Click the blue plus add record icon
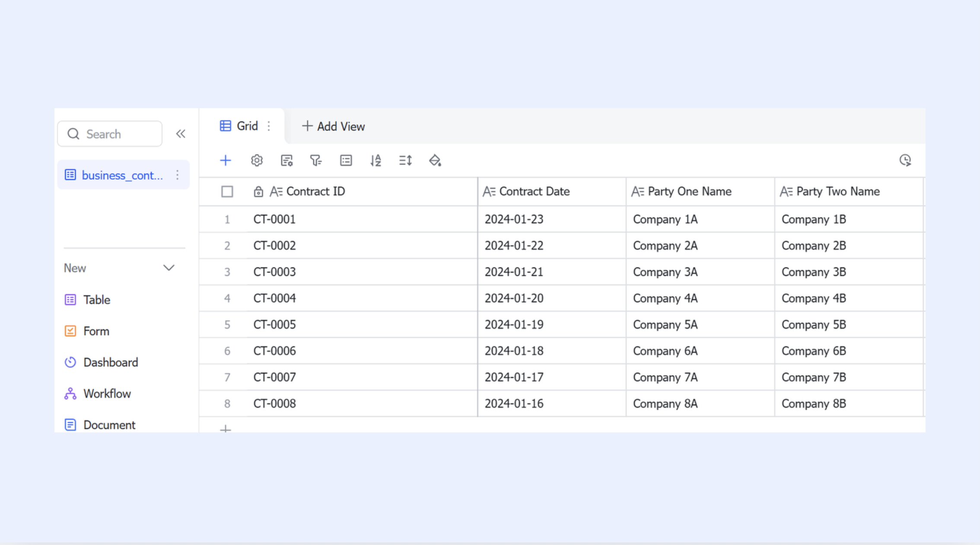Image resolution: width=980 pixels, height=545 pixels. click(x=225, y=161)
